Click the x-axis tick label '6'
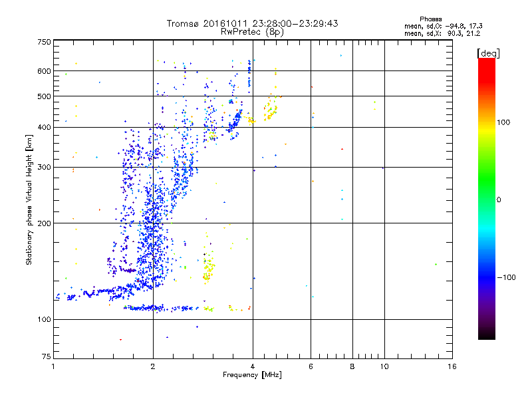The width and height of the screenshot is (532, 399). [x=311, y=366]
